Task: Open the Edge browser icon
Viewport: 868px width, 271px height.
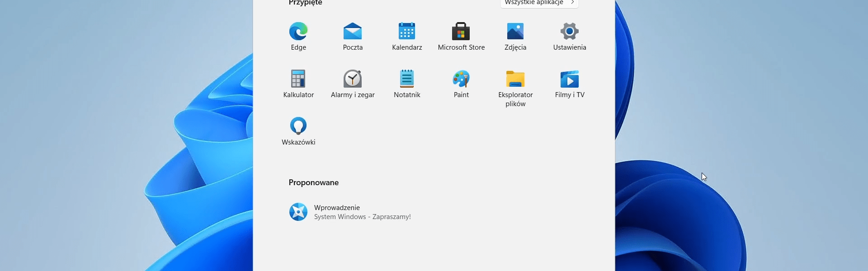Action: [x=298, y=31]
